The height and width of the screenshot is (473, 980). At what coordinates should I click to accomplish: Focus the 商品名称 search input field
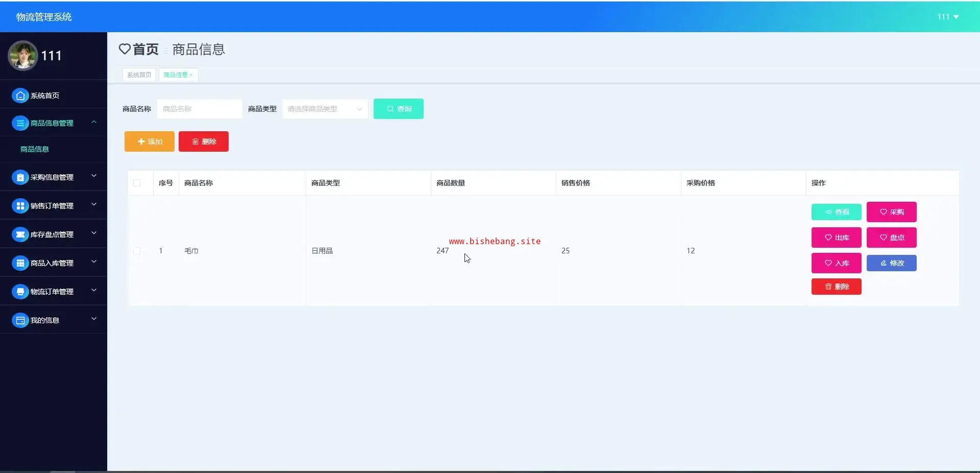pyautogui.click(x=199, y=109)
